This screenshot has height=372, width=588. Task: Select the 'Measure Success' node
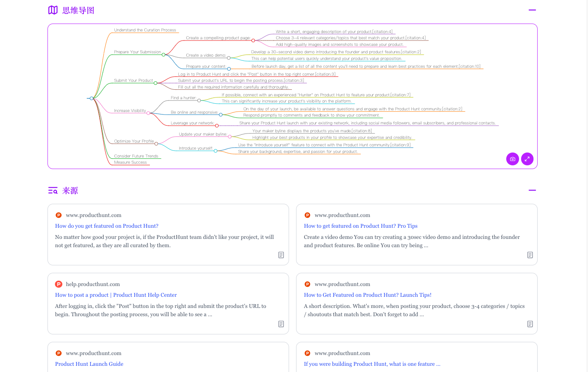point(130,162)
